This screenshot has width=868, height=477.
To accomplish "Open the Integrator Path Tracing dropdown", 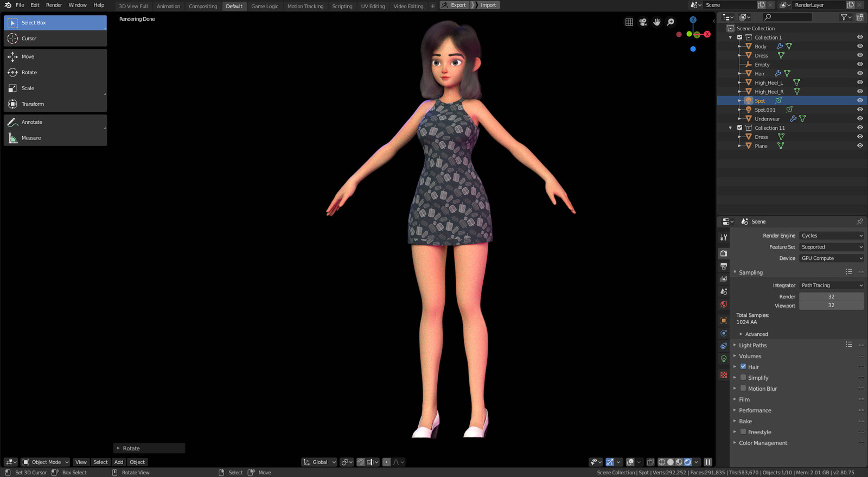I will [x=832, y=285].
